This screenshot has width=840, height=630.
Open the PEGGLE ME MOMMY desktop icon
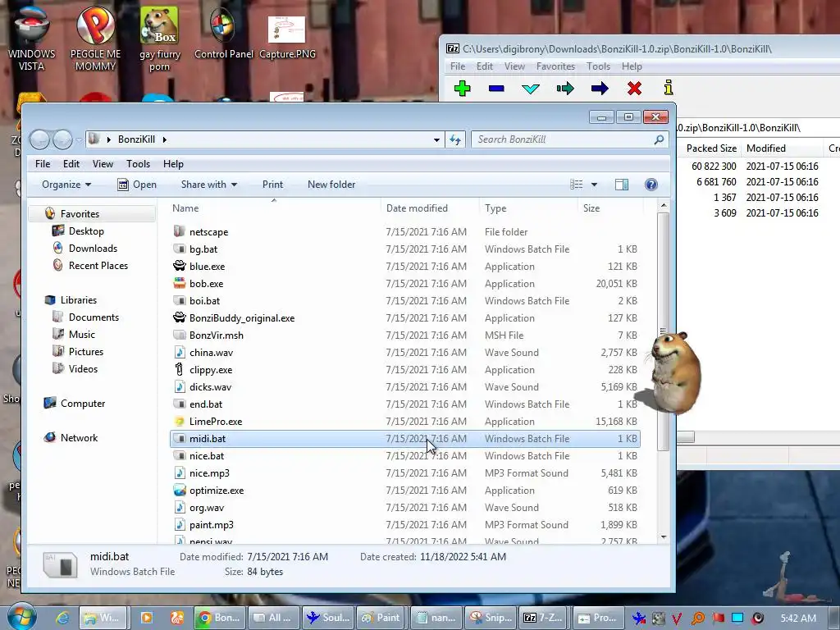[x=95, y=39]
